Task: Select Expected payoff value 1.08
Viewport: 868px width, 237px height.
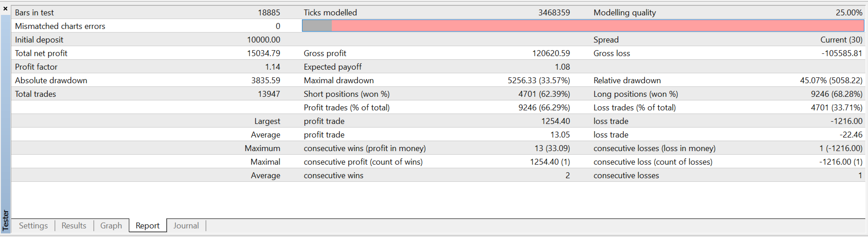Action: (x=562, y=67)
